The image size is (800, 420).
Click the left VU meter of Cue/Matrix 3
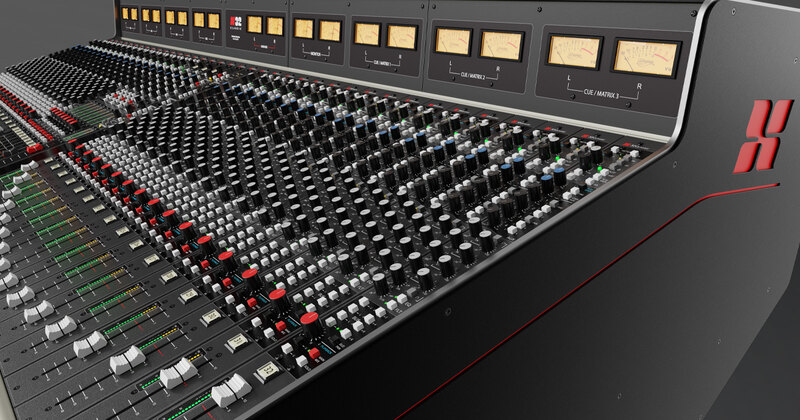click(x=574, y=52)
